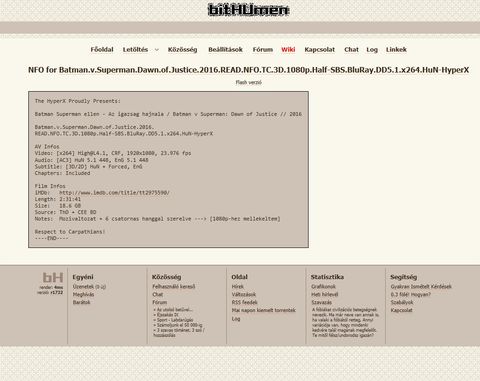The width and height of the screenshot is (480, 381).
Task: Expand the Letöltés dropdown arrow
Action: point(157,50)
